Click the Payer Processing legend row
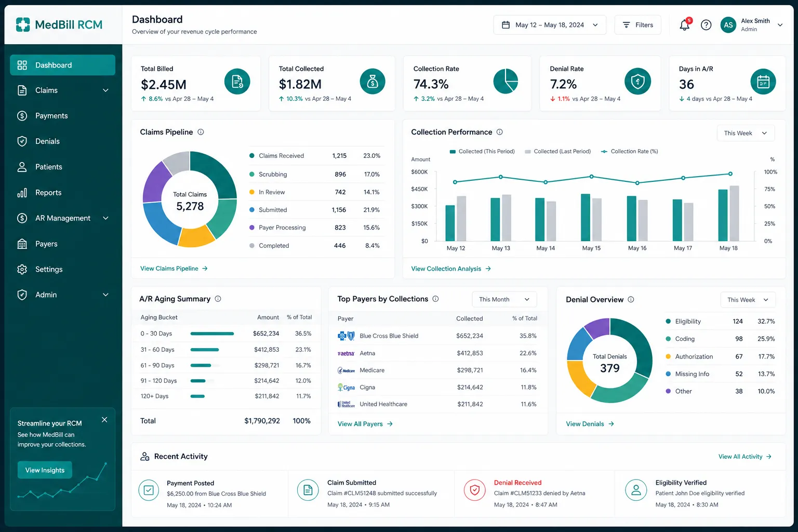 316,228
